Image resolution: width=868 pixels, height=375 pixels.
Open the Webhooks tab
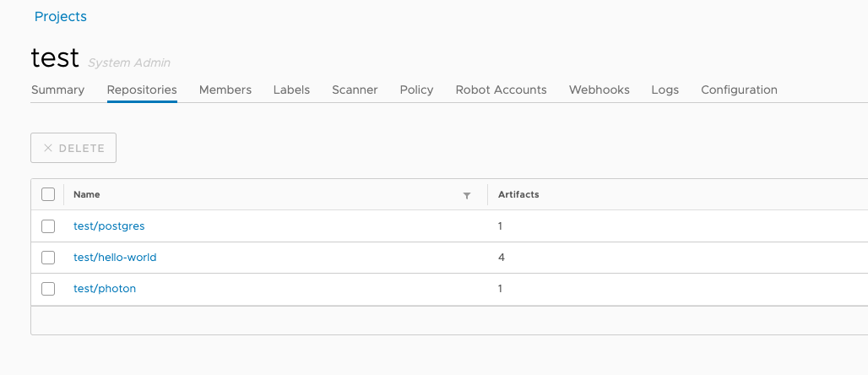point(599,90)
